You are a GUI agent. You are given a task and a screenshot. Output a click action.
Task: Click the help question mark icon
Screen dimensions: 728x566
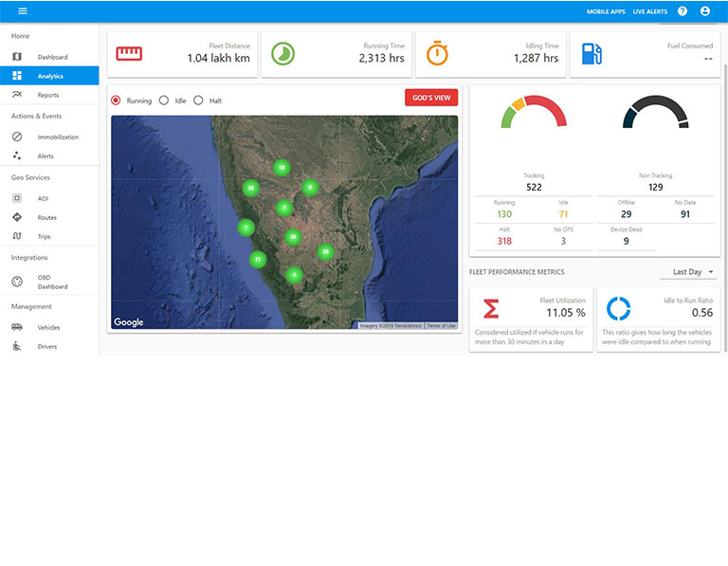coord(682,11)
